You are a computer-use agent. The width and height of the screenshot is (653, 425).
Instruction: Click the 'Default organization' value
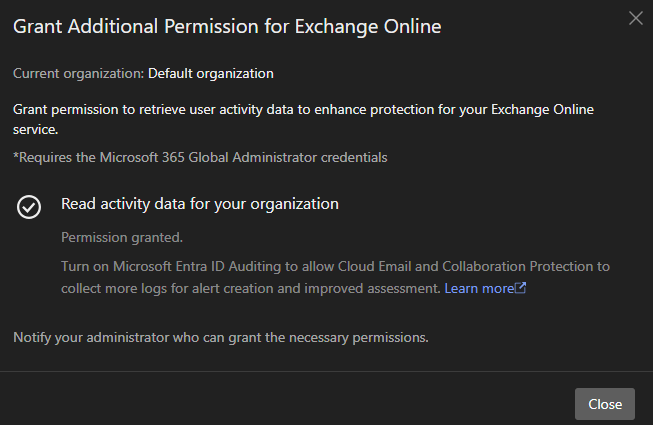click(211, 73)
